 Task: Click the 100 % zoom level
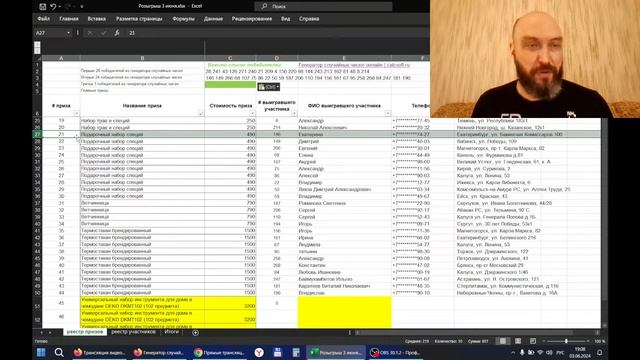[600, 341]
